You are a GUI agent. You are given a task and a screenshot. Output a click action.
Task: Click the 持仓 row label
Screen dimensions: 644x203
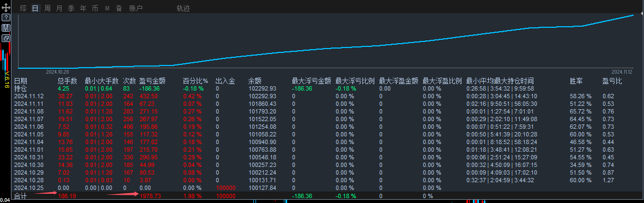click(21, 88)
